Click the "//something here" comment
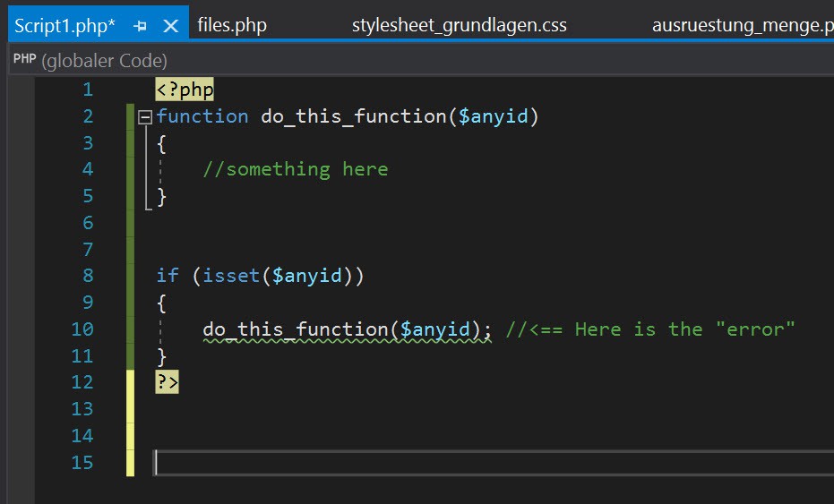Viewport: 834px width, 504px height. click(295, 169)
